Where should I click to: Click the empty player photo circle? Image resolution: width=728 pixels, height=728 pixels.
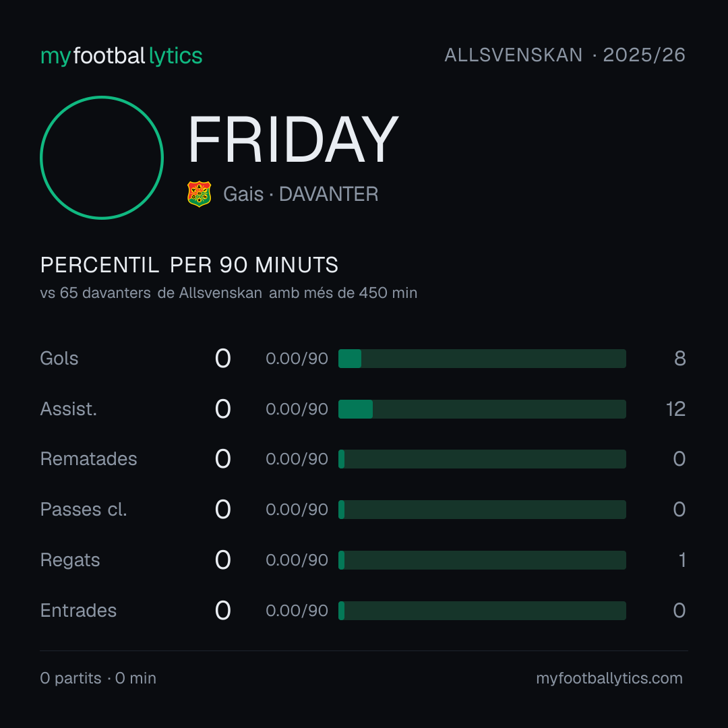coord(102,158)
